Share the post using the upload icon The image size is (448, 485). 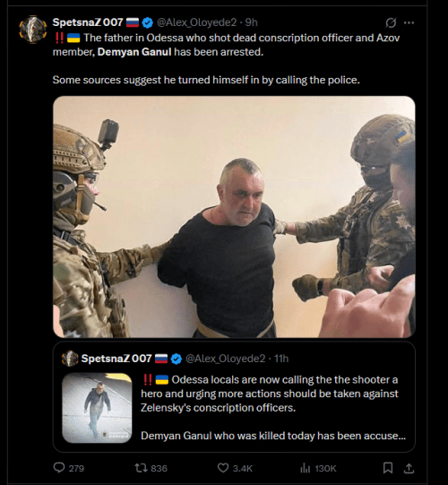click(409, 468)
